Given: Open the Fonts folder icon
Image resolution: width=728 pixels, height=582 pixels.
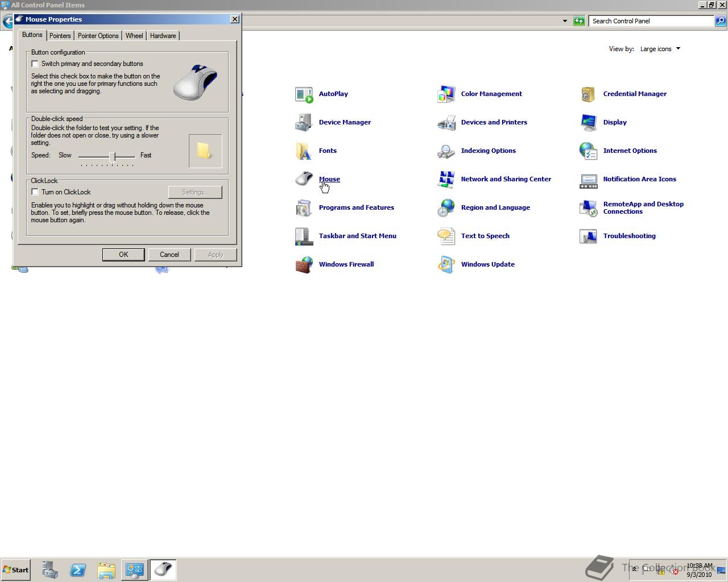Looking at the screenshot, I should tap(304, 151).
